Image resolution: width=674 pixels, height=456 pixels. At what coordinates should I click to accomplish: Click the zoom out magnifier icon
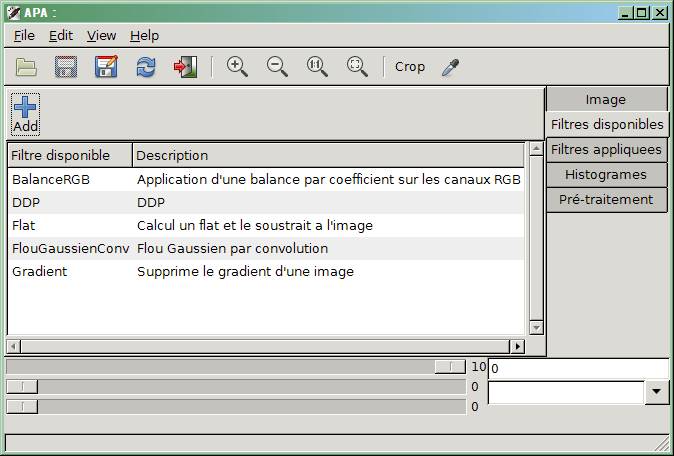[277, 67]
